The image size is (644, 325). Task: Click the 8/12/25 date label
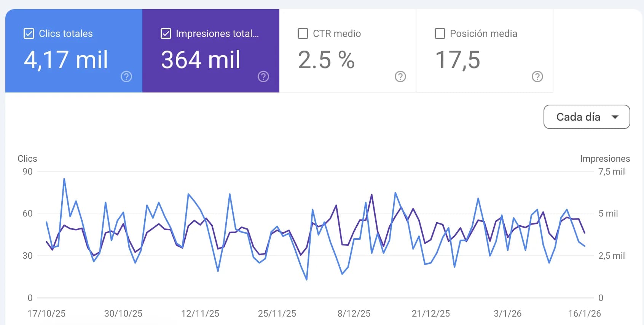[x=354, y=314]
